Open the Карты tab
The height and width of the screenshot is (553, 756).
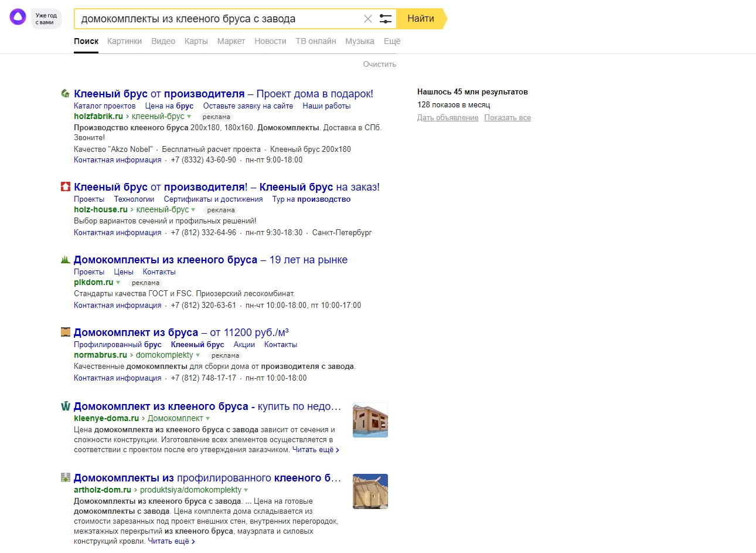(x=196, y=41)
